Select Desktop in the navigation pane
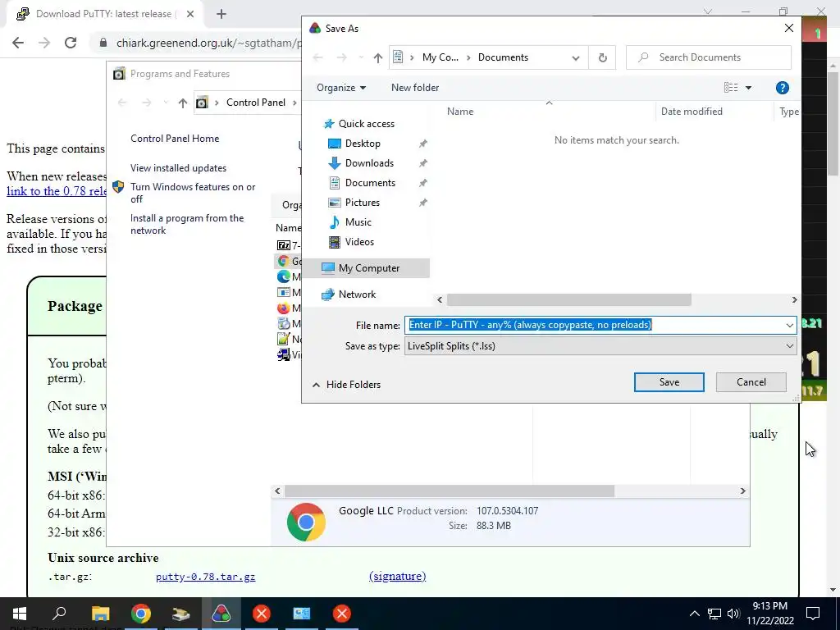 pos(362,144)
